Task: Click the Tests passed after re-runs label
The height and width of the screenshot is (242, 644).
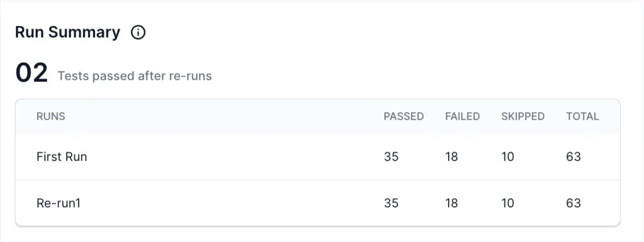Action: coord(134,76)
